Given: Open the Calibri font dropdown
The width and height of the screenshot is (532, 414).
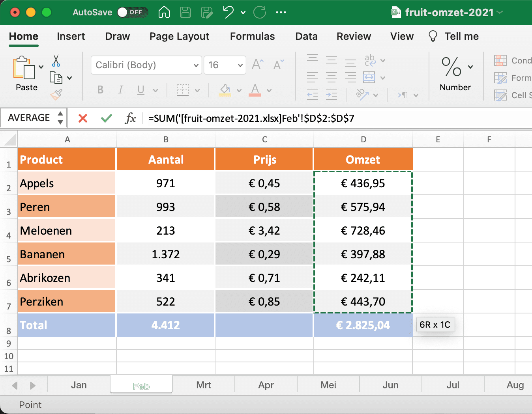Looking at the screenshot, I should (x=196, y=65).
